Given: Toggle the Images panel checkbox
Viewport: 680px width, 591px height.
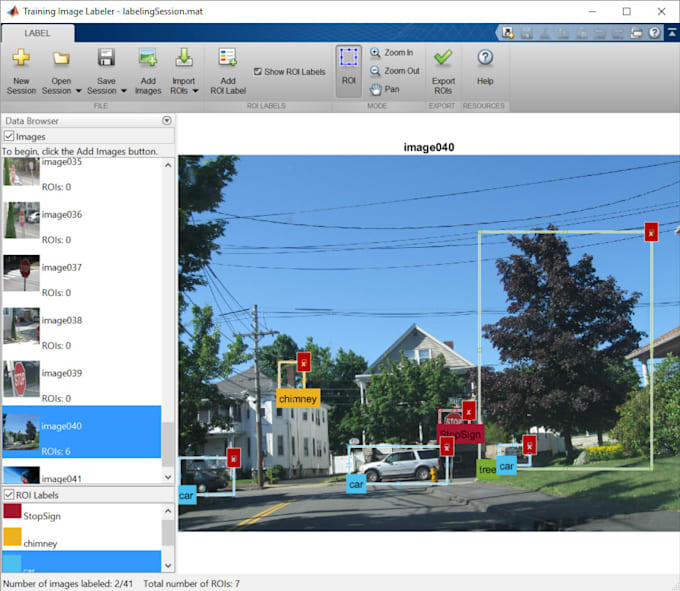Looking at the screenshot, I should point(9,137).
